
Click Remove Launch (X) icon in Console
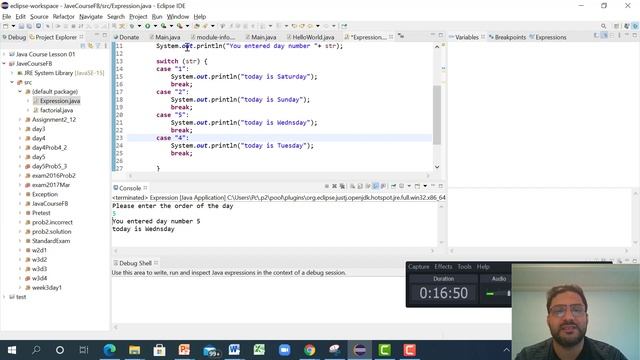click(334, 186)
